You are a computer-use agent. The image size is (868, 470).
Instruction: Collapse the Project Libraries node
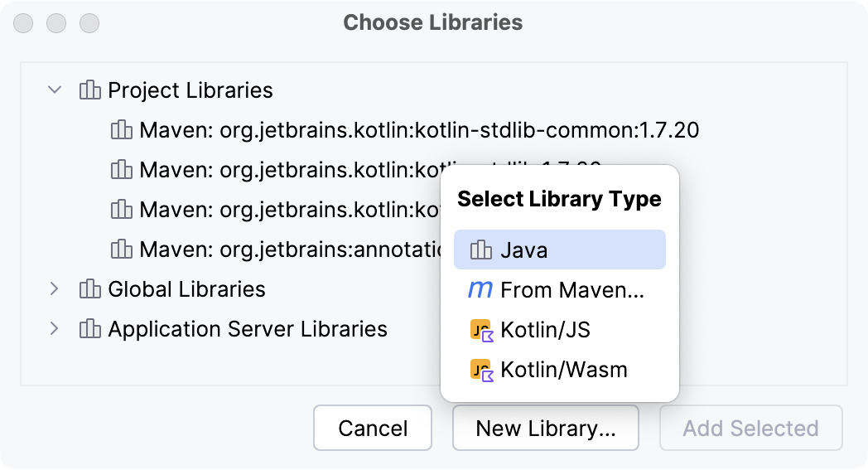click(x=55, y=90)
